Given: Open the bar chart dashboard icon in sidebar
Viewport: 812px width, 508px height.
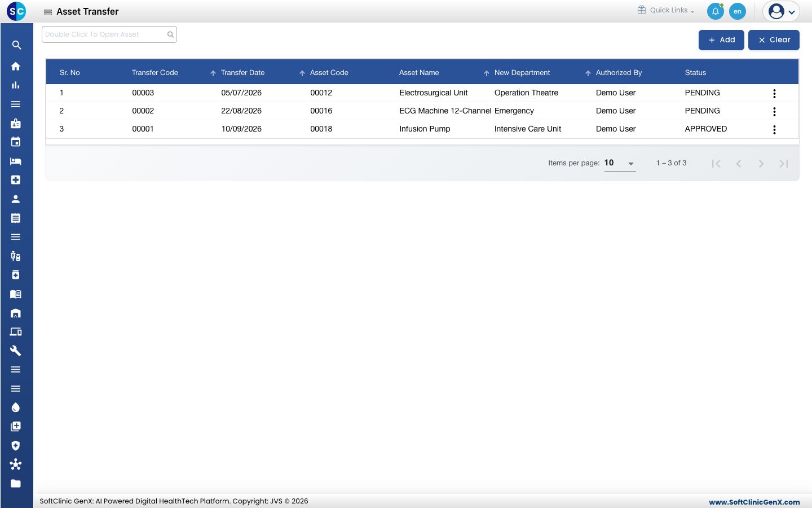Looking at the screenshot, I should click(16, 85).
